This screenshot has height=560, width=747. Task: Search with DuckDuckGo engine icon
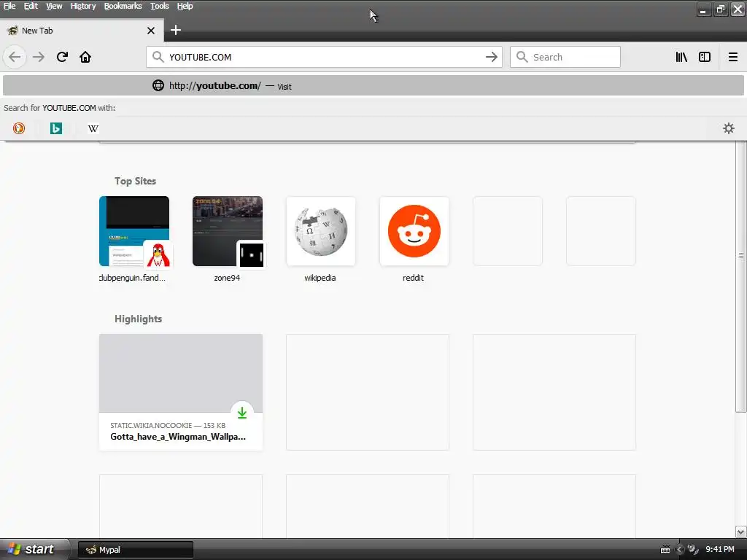19,128
